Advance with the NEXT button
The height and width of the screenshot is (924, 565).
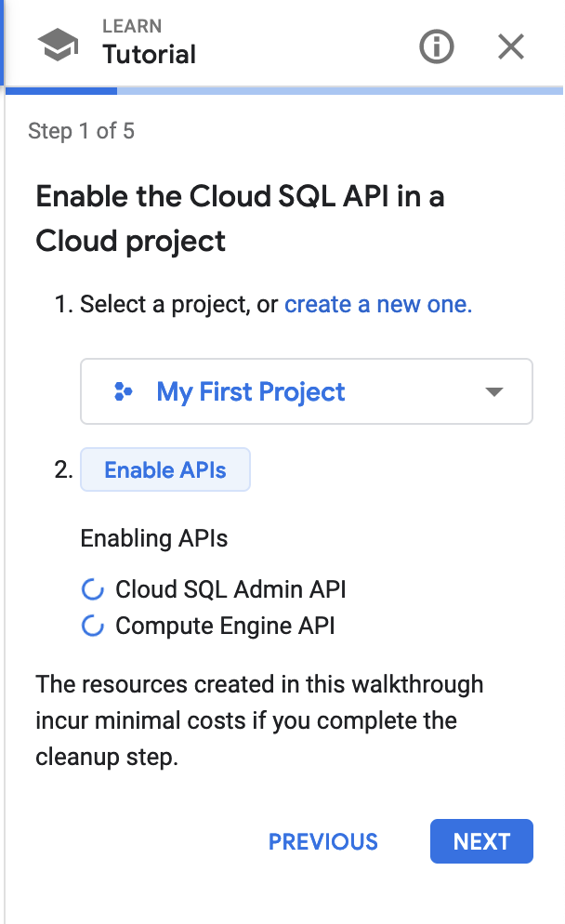pos(481,842)
